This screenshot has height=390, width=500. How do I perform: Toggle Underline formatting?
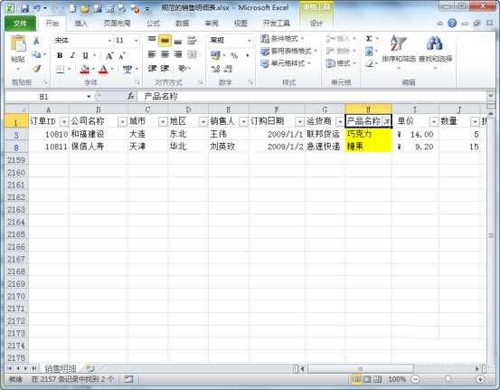coord(85,55)
